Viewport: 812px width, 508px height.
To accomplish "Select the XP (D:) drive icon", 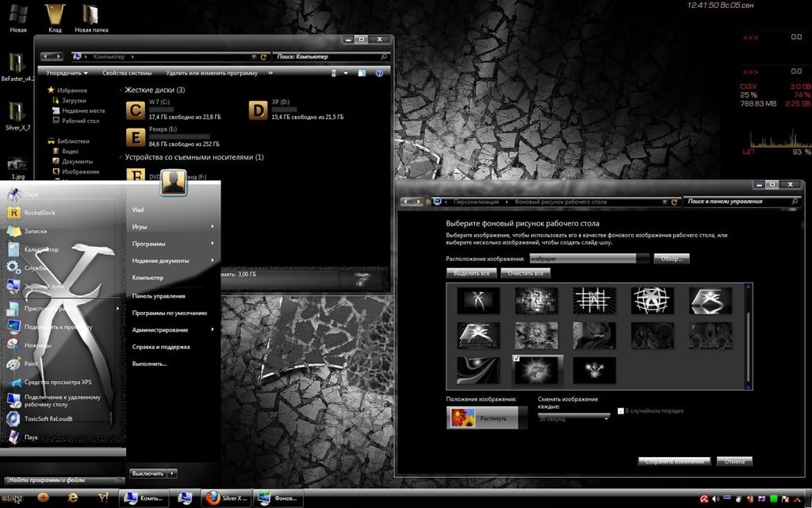I will point(258,110).
